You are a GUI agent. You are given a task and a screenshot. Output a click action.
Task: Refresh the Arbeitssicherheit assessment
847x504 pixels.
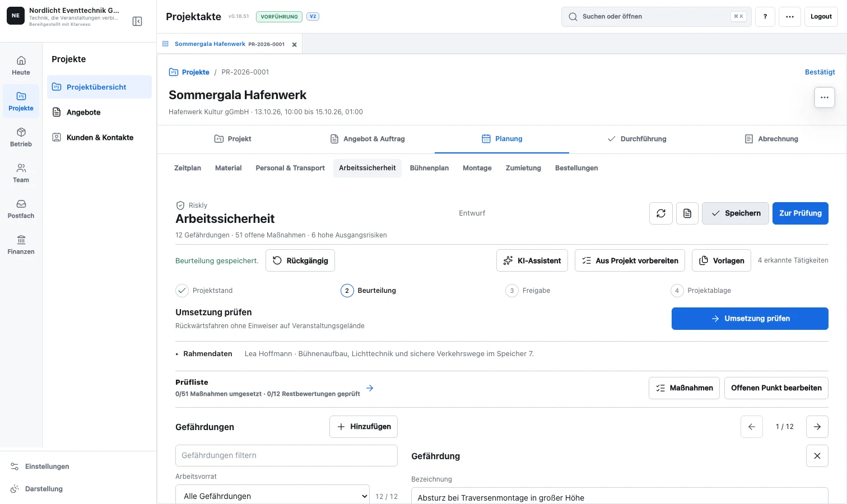[x=661, y=213]
